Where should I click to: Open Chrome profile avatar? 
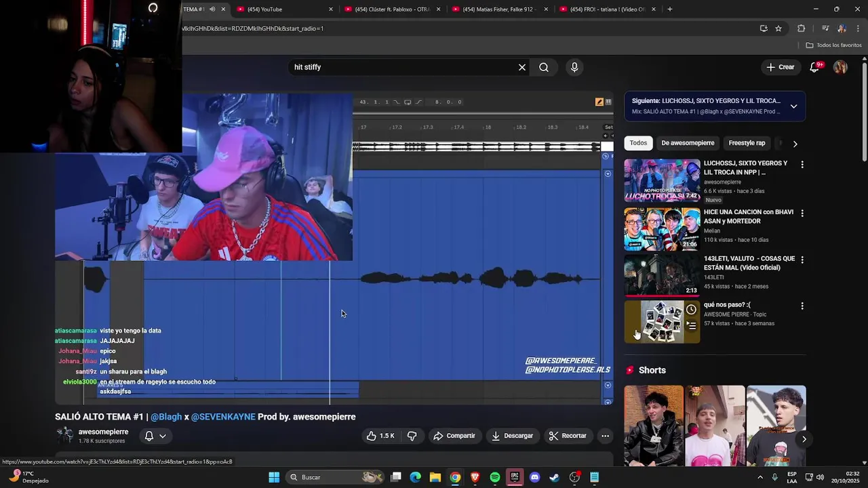pyautogui.click(x=842, y=28)
